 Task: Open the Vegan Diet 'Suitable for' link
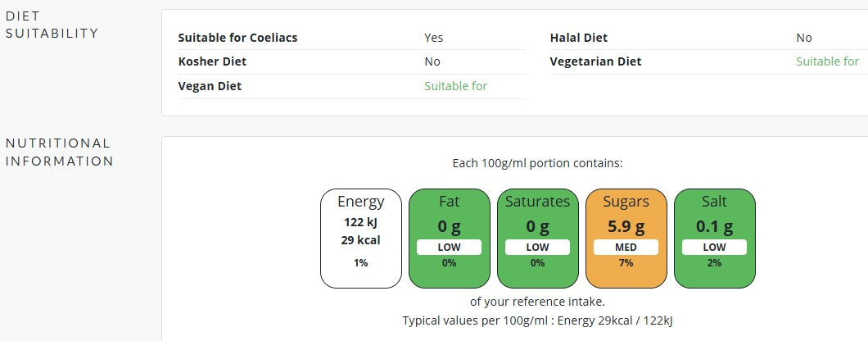click(x=455, y=86)
